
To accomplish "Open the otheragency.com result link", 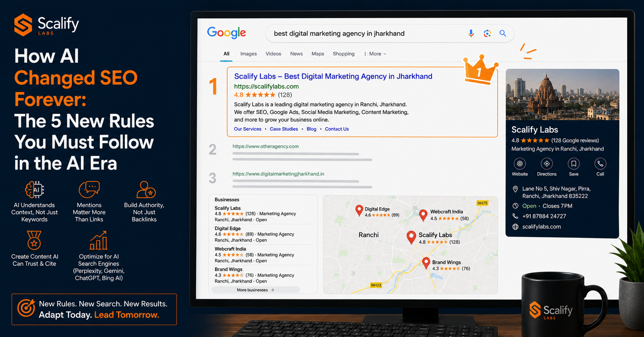I will click(266, 146).
